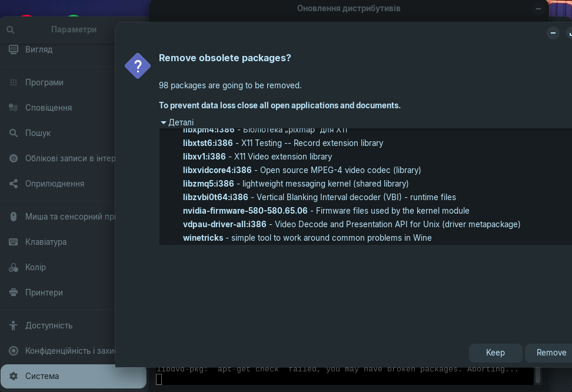Click the Принтери printer icon

[x=14, y=293]
